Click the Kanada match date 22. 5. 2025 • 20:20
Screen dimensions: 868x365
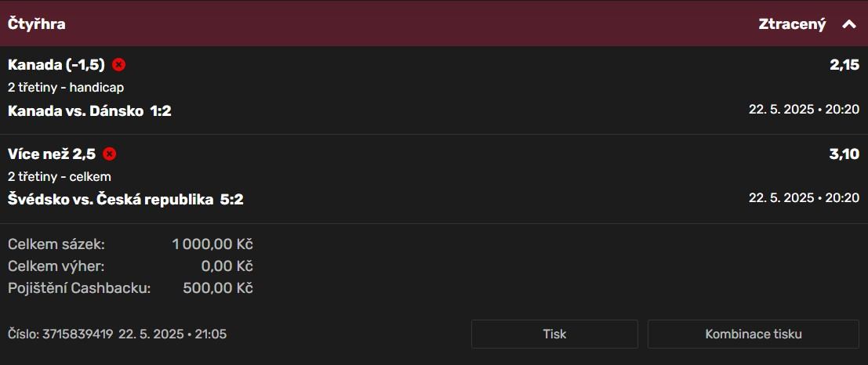(x=804, y=110)
